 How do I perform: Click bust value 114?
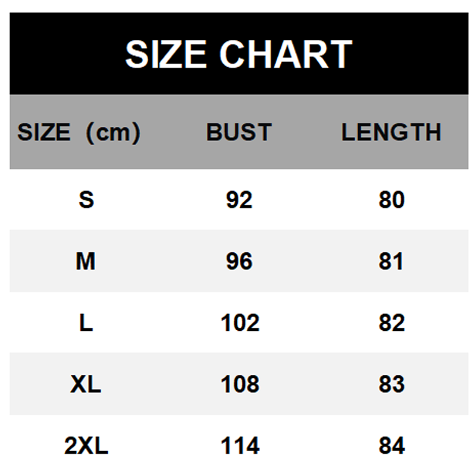click(240, 446)
